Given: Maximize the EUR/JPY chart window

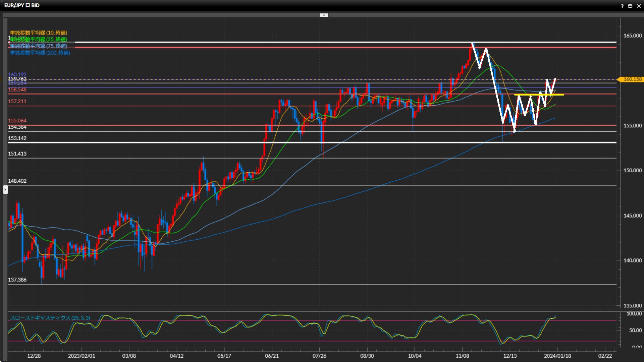Looking at the screenshot, I should coord(630,6).
